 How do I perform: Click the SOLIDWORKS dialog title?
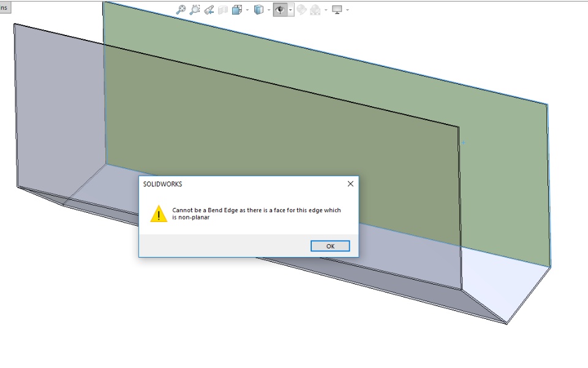(163, 184)
